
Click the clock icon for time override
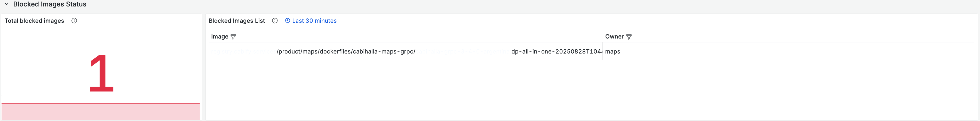(x=288, y=21)
